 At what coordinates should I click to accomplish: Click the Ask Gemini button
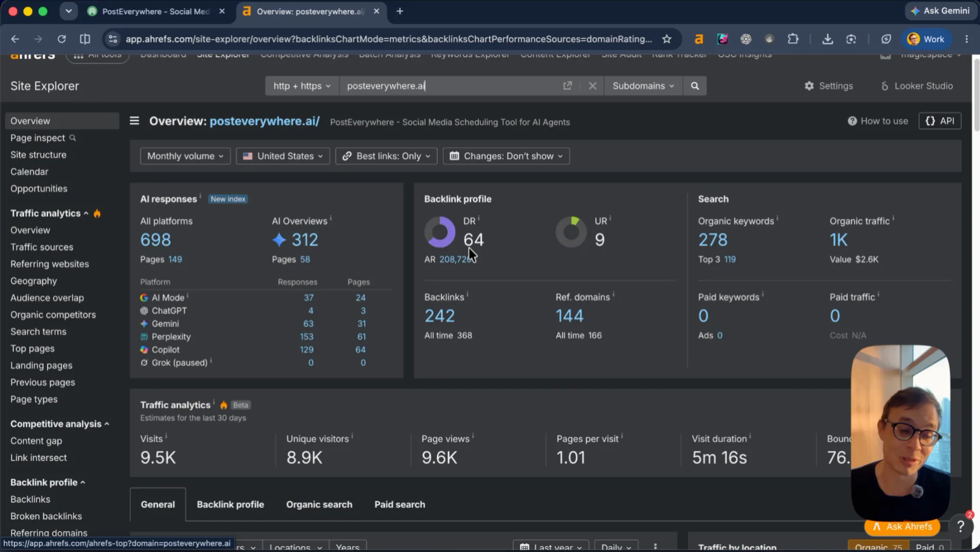[x=940, y=11]
